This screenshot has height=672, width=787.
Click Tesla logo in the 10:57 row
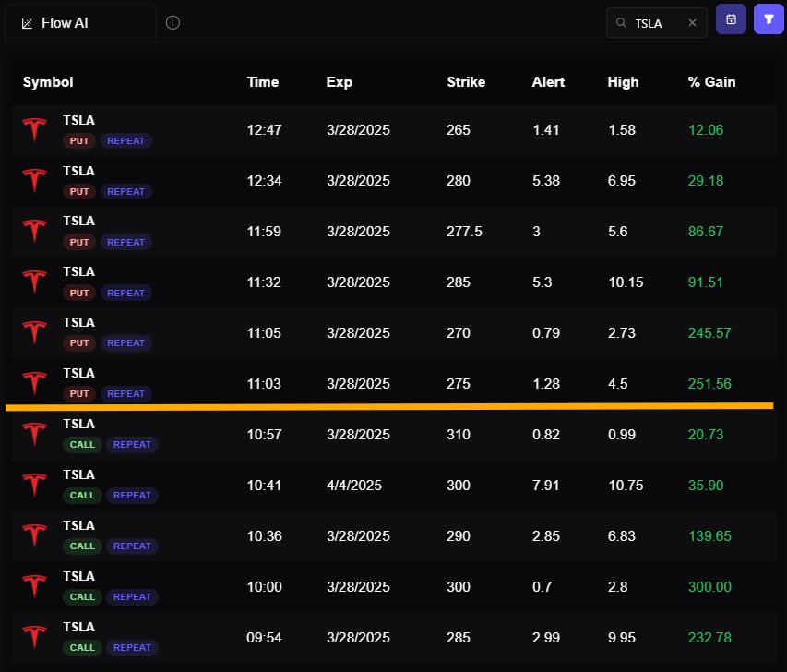click(35, 434)
